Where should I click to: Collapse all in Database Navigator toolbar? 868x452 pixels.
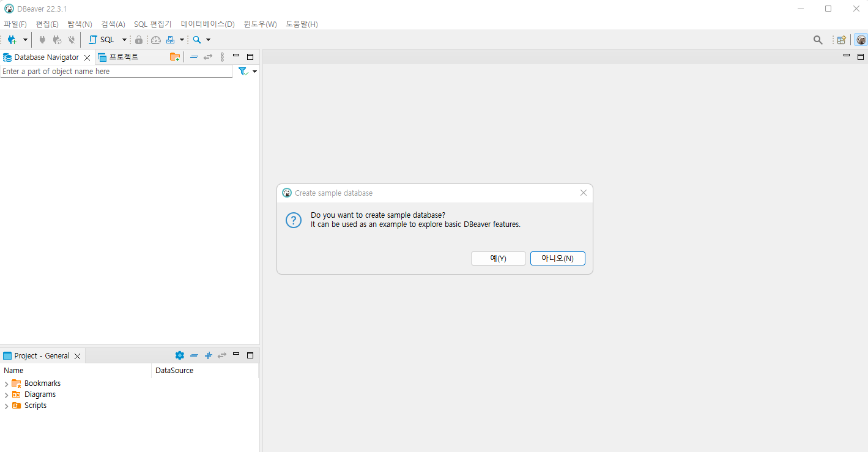point(194,57)
